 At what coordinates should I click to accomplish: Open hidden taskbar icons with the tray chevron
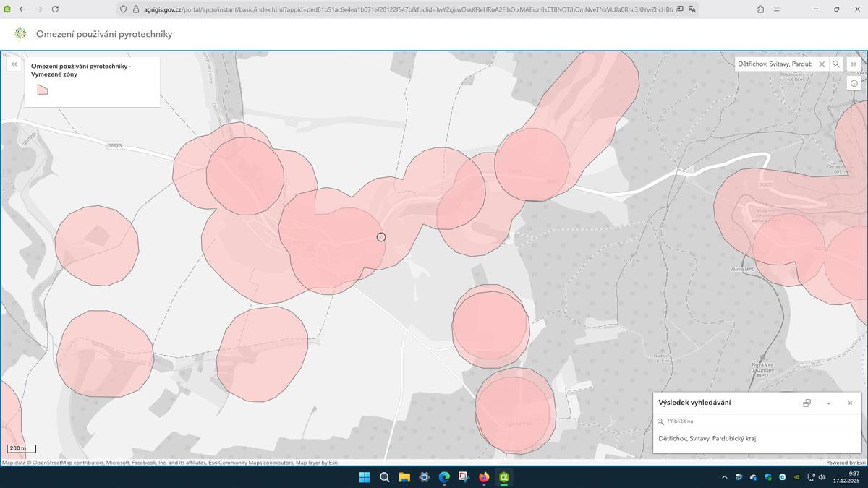coord(724,477)
